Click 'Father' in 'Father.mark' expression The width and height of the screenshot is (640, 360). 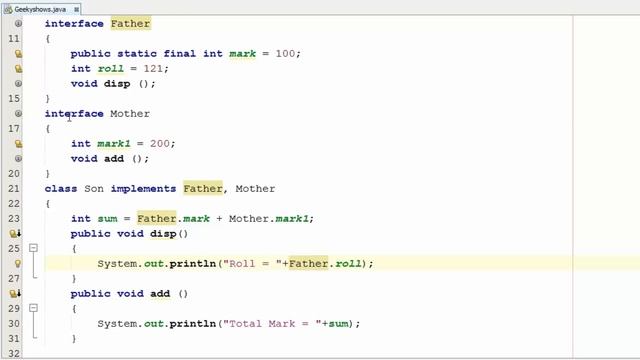[x=157, y=219]
